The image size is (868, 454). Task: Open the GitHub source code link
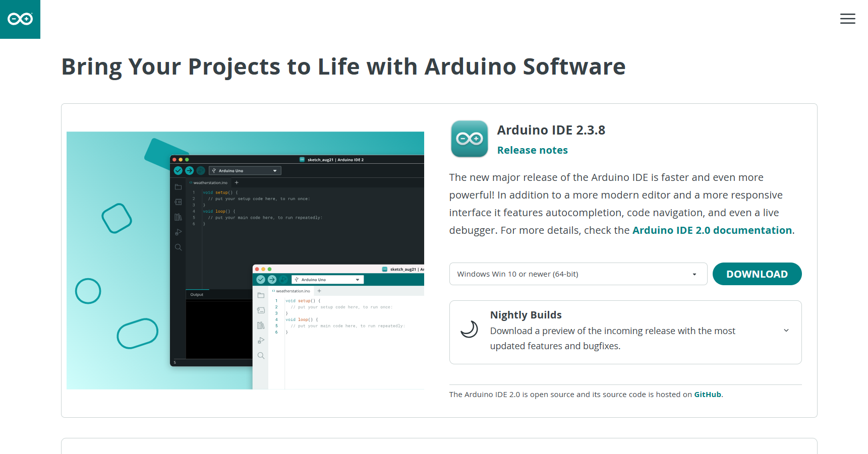point(707,395)
